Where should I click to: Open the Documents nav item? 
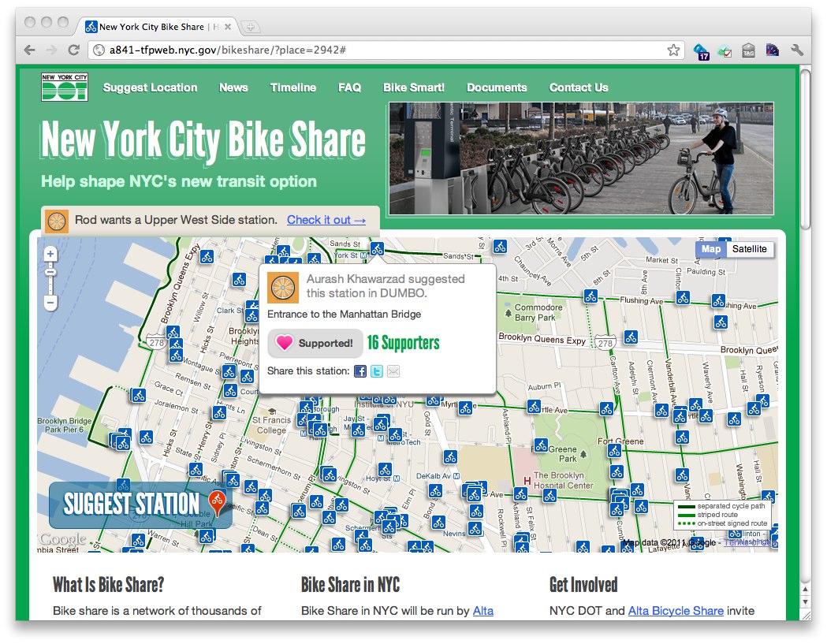[497, 87]
